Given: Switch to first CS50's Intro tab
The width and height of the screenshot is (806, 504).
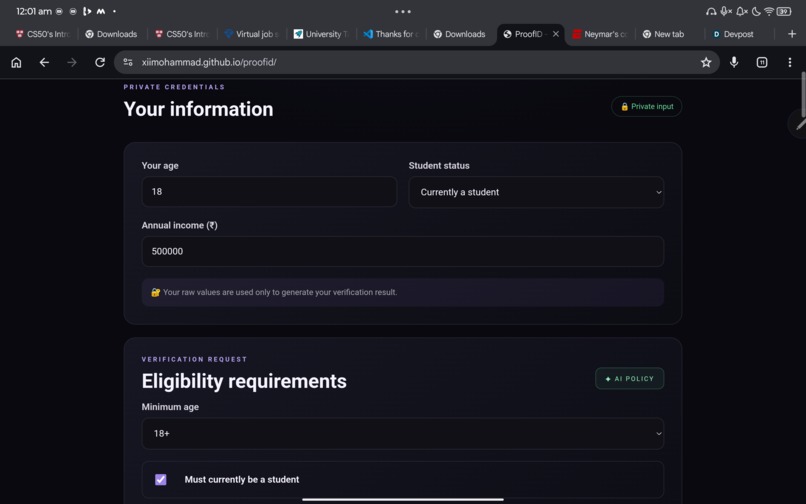Looking at the screenshot, I should pos(43,34).
